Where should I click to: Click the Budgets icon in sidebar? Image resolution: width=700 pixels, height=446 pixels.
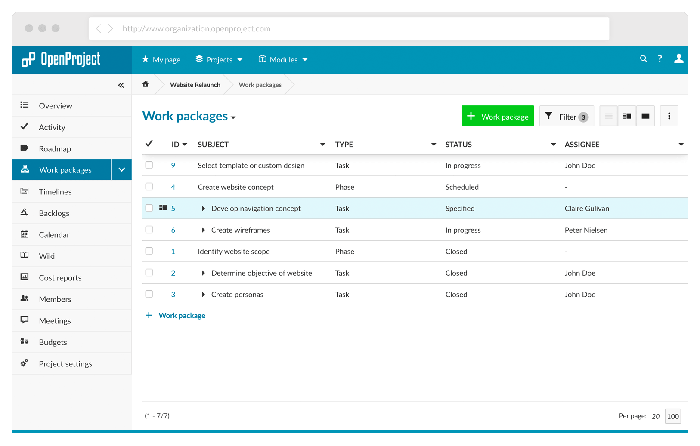25,341
